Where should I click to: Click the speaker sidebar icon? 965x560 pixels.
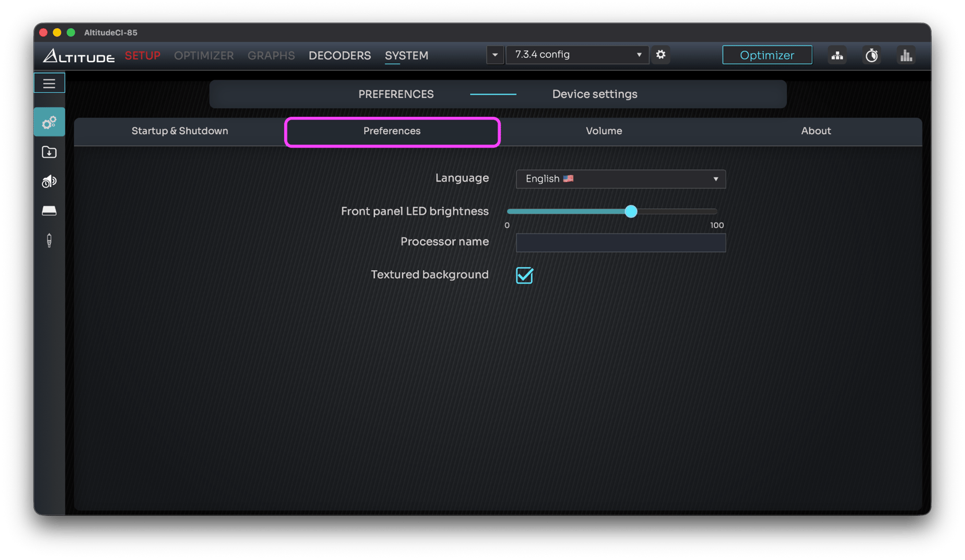coord(49,181)
